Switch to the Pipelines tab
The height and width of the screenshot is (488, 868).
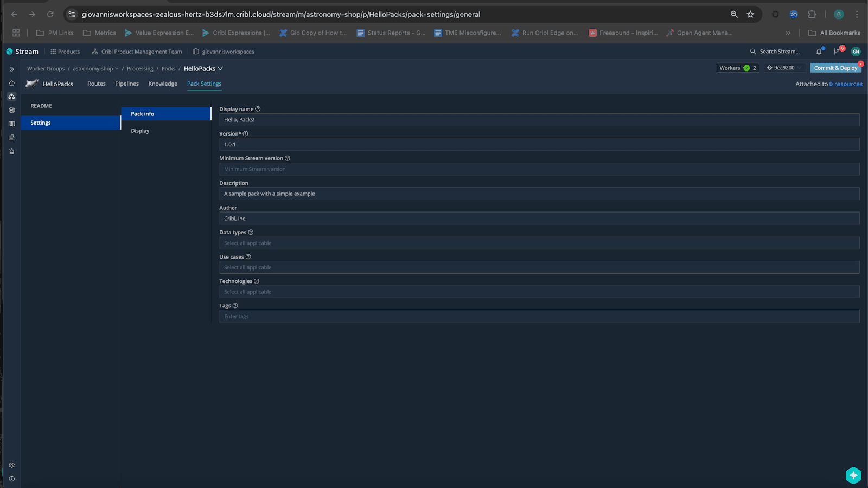tap(127, 84)
